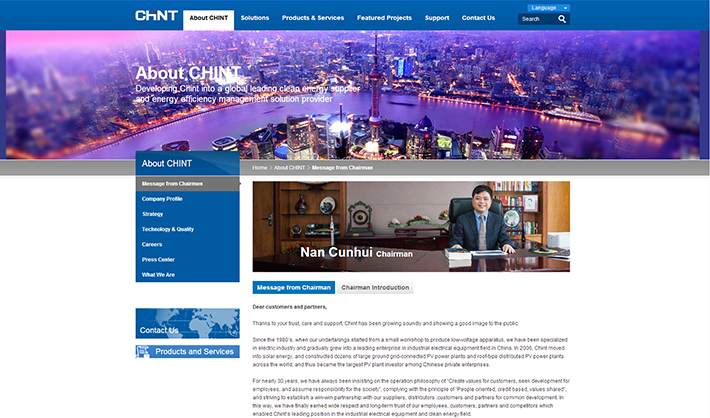Image resolution: width=710 pixels, height=418 pixels.
Task: Open the Language dropdown
Action: (544, 7)
